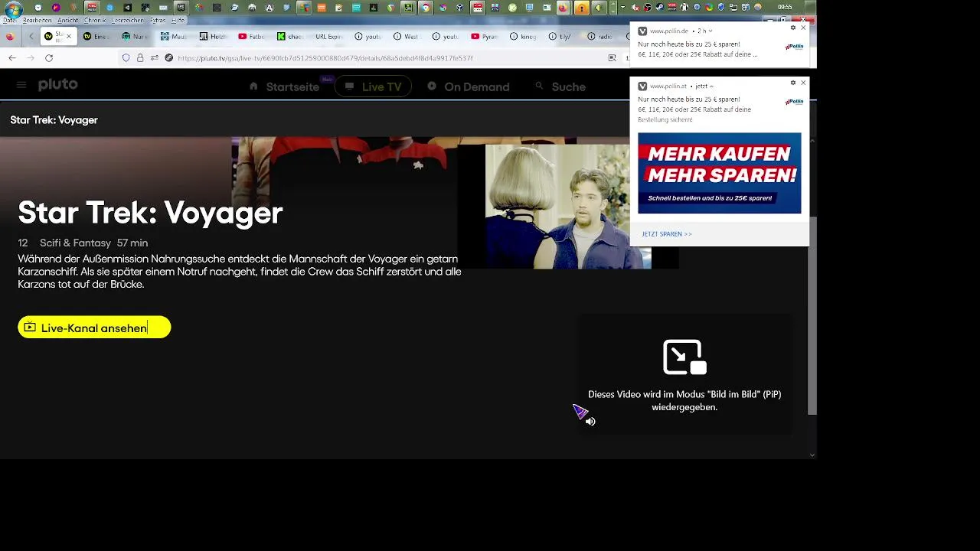Open the Extras menu
Image resolution: width=980 pixels, height=551 pixels.
[x=158, y=20]
